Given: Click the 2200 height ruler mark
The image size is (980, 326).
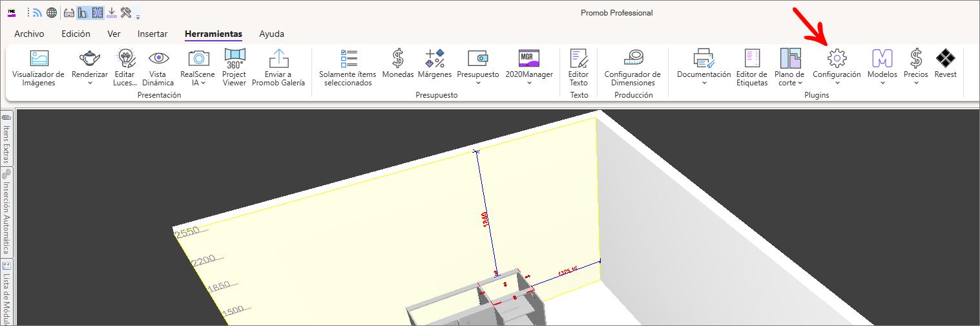Looking at the screenshot, I should pos(204,260).
